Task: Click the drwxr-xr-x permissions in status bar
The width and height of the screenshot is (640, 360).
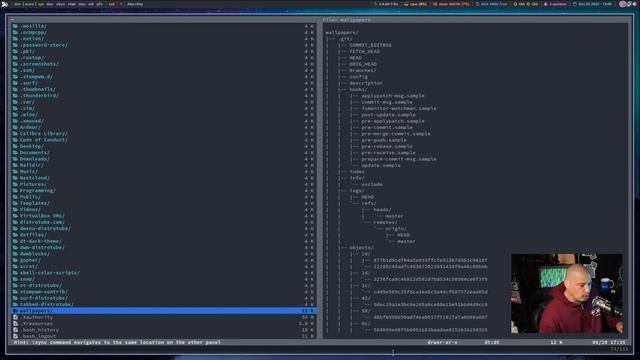Action: coord(442,342)
